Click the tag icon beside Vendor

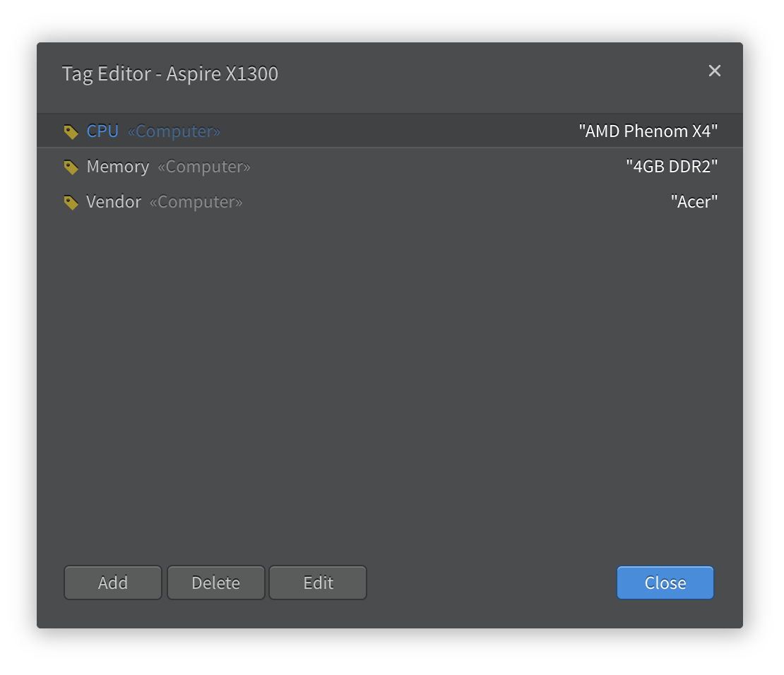(71, 203)
